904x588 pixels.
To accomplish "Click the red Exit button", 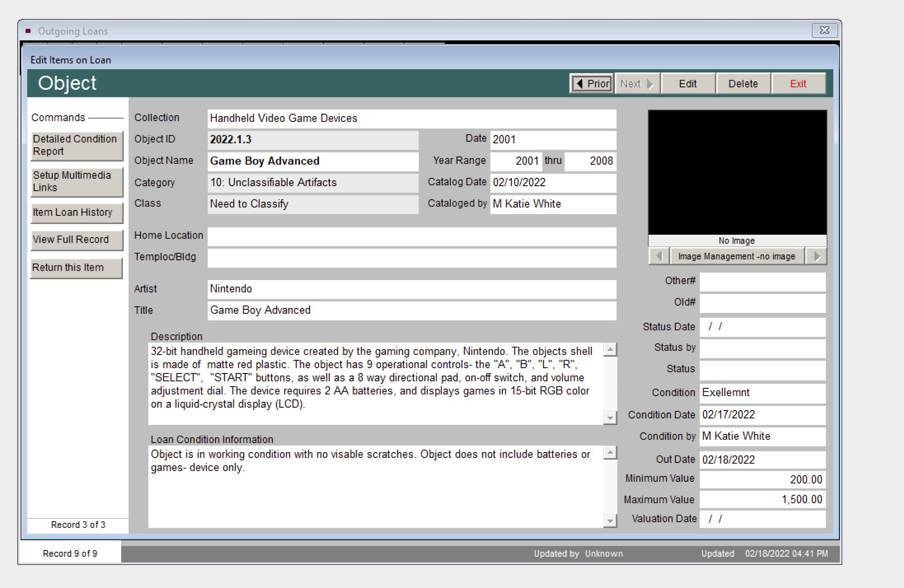I will (798, 84).
